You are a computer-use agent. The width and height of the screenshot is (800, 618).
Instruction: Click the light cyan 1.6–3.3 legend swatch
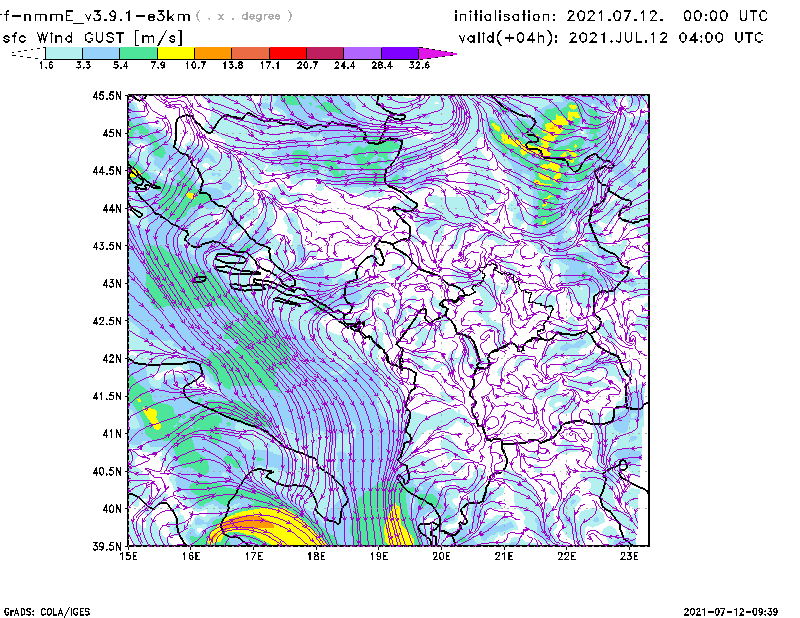point(64,53)
